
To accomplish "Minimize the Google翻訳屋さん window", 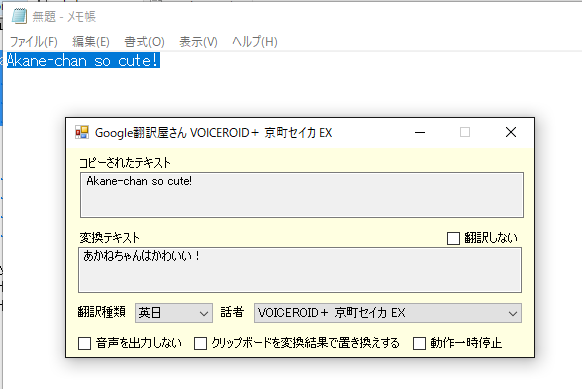I will coord(420,132).
